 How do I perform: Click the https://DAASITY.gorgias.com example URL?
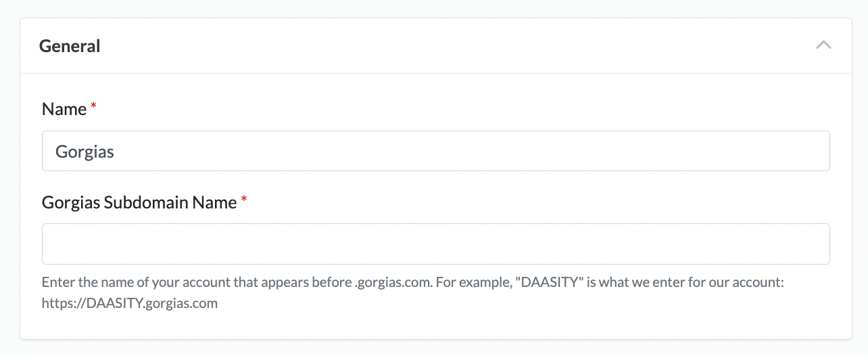tap(130, 303)
